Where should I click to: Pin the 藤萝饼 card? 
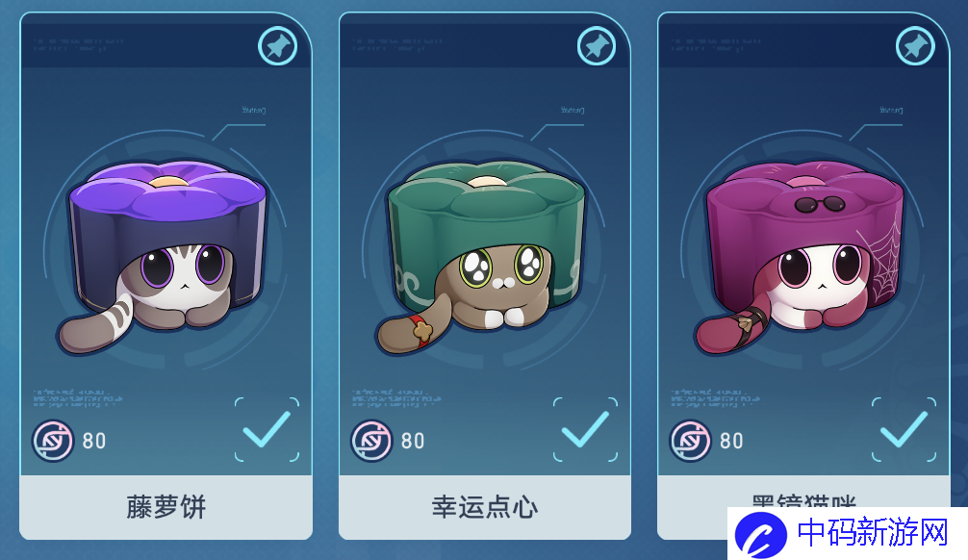(278, 45)
